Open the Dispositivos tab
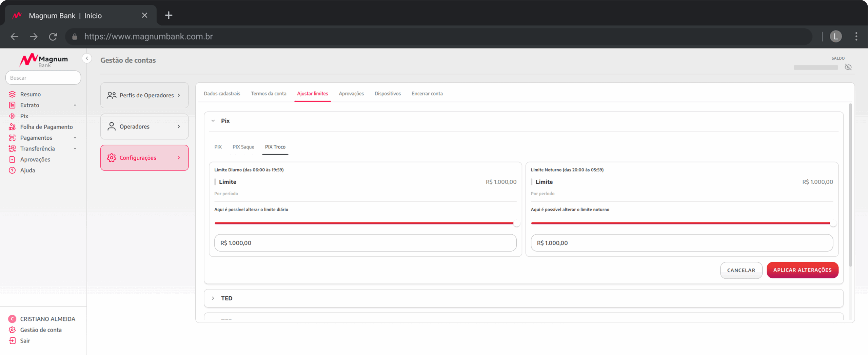 click(387, 94)
